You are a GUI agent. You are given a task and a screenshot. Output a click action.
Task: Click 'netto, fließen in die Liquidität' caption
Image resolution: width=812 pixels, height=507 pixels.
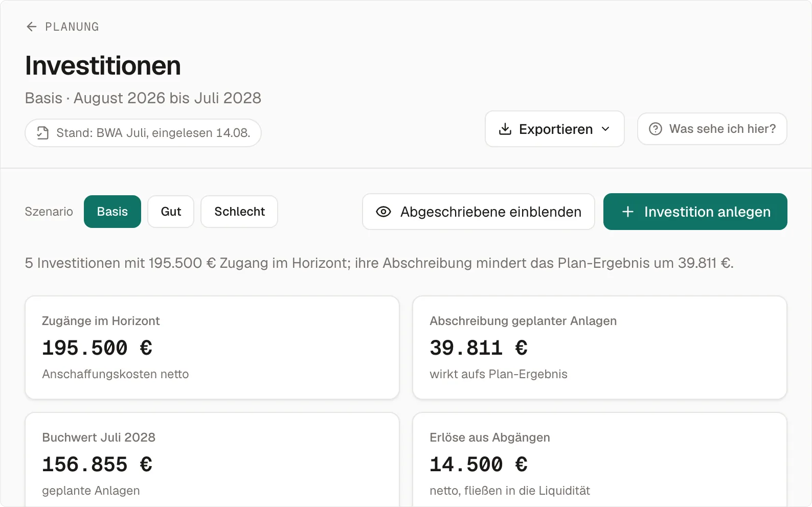point(510,491)
